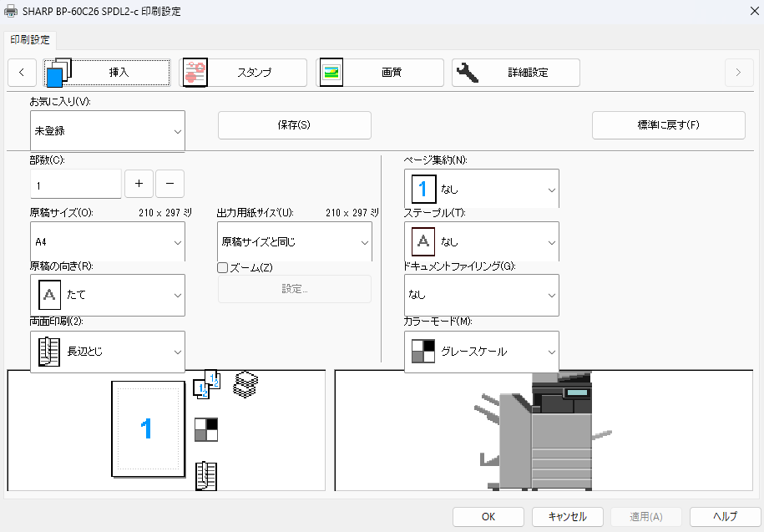This screenshot has height=532, width=764.
Task: Open the 挿入 tab
Action: (107, 73)
